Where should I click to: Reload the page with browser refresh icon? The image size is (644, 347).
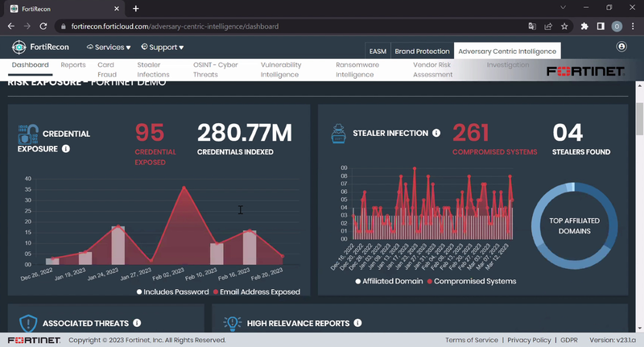click(x=43, y=27)
